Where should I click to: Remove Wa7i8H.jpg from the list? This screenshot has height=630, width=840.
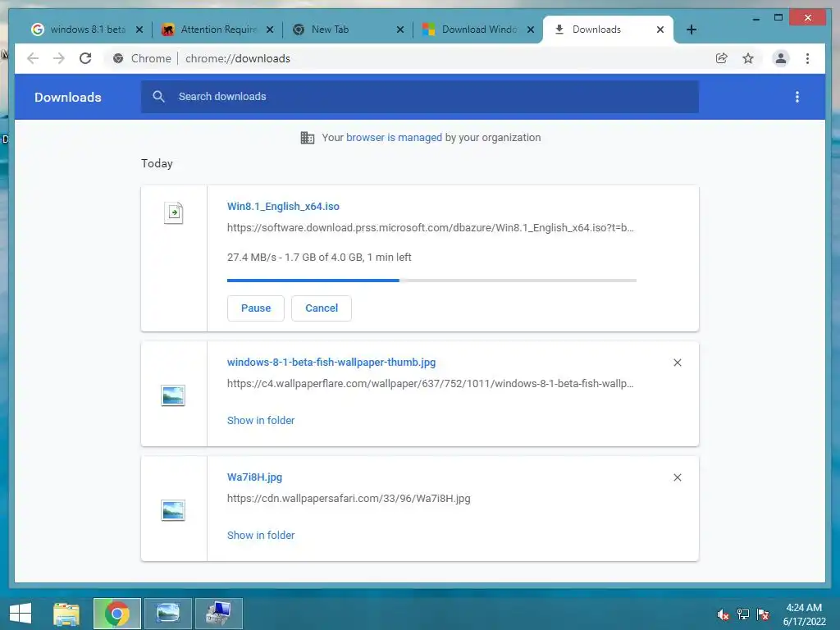point(677,477)
